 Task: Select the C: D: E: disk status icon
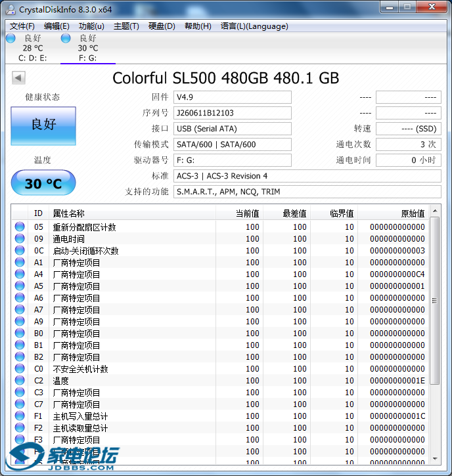(11, 38)
